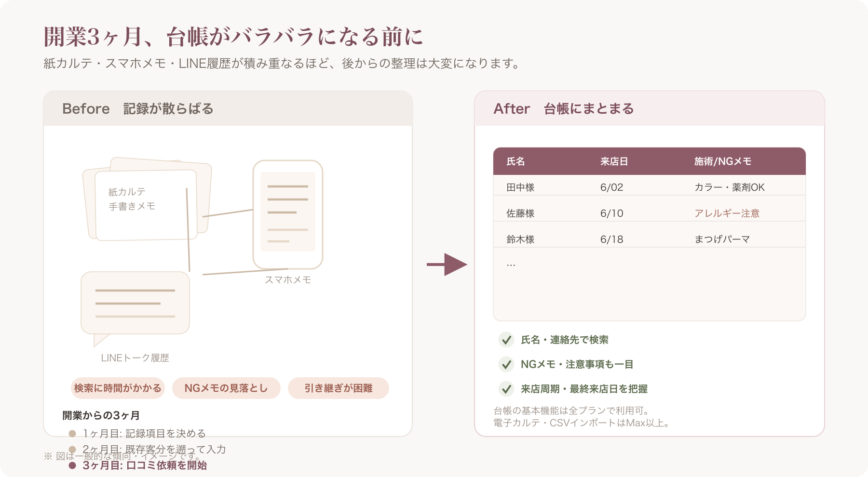Click the subtitle about 紙カルテ・スマホメモ・LINE履歴
The width and height of the screenshot is (868, 477).
283,64
